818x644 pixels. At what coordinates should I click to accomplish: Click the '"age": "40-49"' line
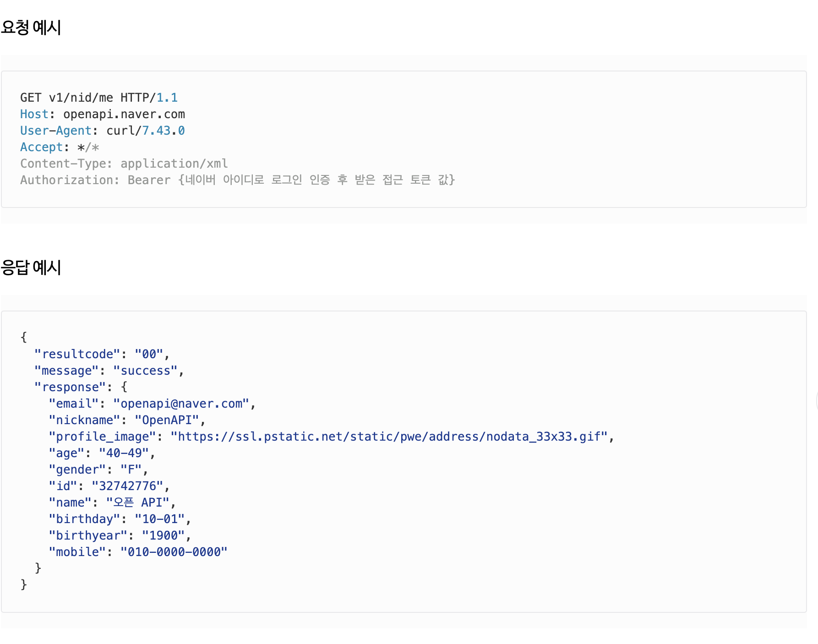click(102, 453)
